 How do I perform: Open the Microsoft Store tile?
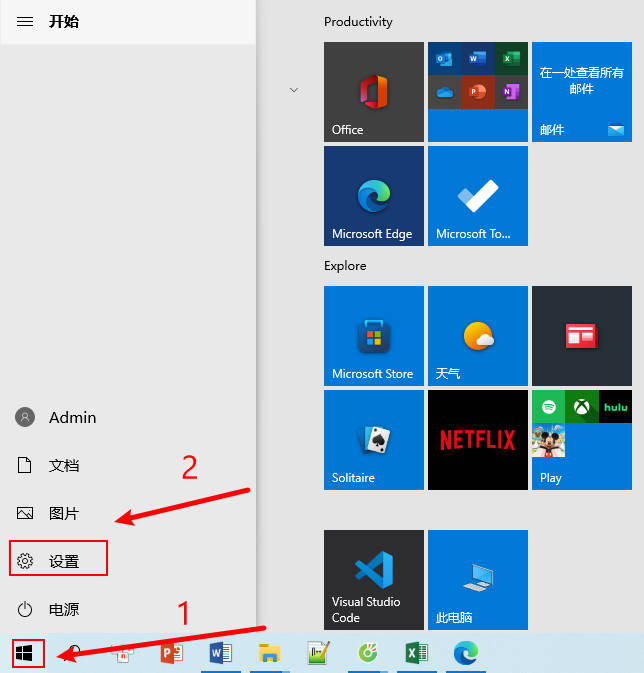pos(373,336)
